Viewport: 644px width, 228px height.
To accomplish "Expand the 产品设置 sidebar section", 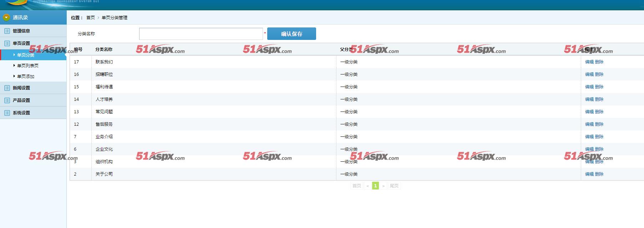I will point(21,100).
